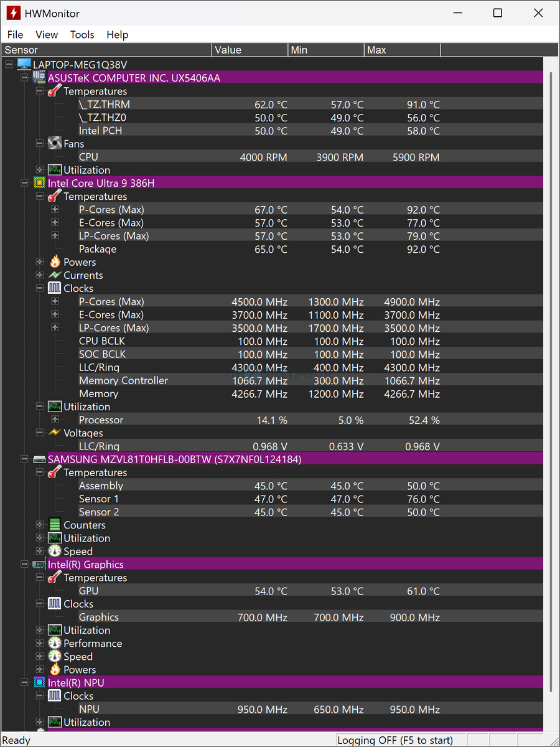
Task: Click the SAMSUNG SSD drive icon
Action: pos(39,459)
